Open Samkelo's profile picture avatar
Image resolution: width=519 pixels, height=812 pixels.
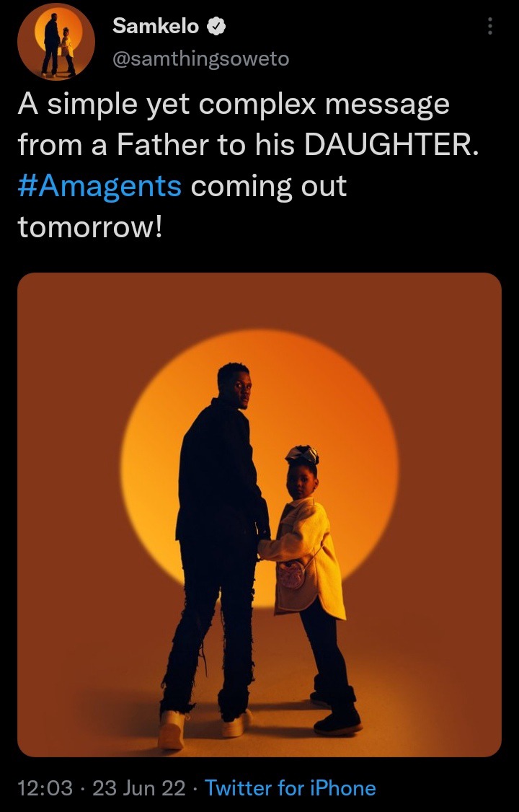click(56, 41)
